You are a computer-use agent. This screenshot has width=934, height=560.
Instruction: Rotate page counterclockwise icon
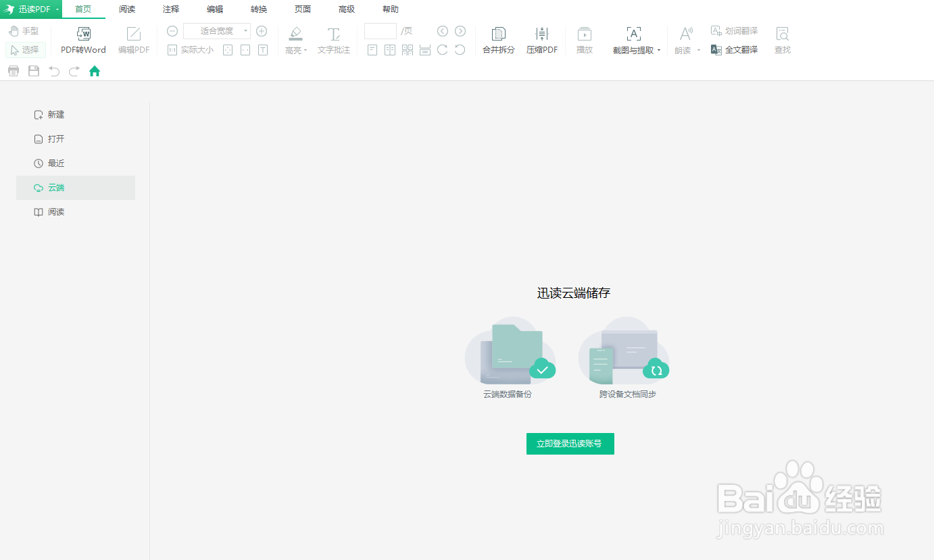point(460,50)
